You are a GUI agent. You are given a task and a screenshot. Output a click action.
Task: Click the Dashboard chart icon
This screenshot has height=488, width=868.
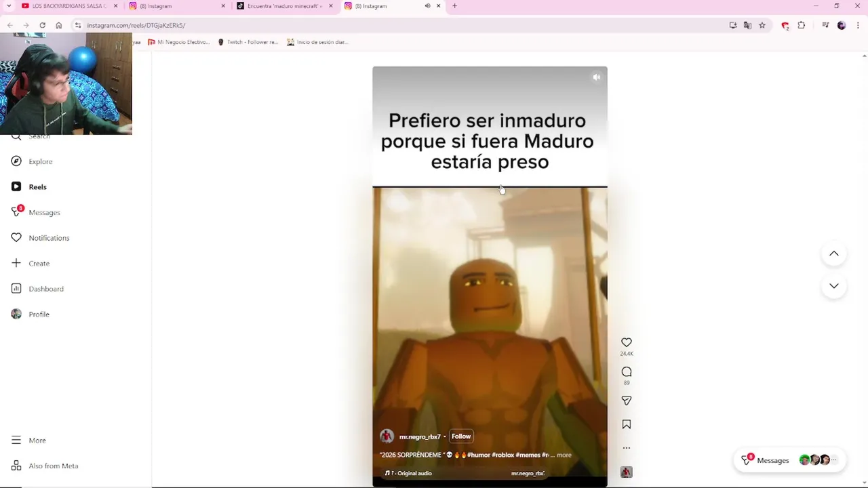(16, 289)
